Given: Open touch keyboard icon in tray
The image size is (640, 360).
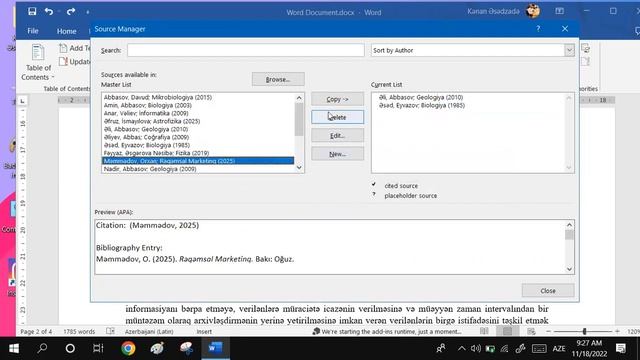Looking at the screenshot, I should tap(539, 349).
